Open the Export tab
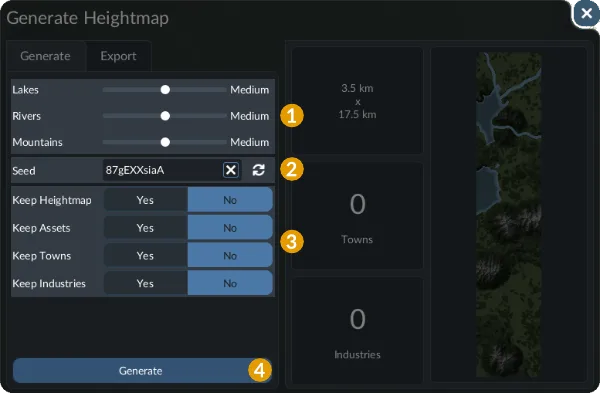The height and width of the screenshot is (393, 600). pos(118,56)
